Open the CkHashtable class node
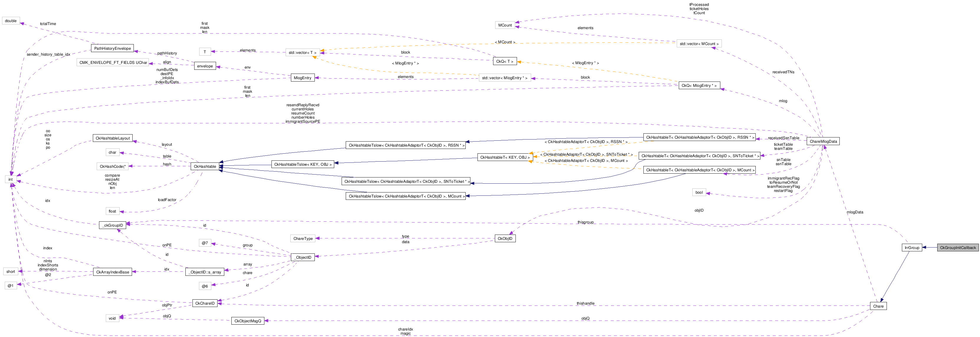 [x=205, y=166]
